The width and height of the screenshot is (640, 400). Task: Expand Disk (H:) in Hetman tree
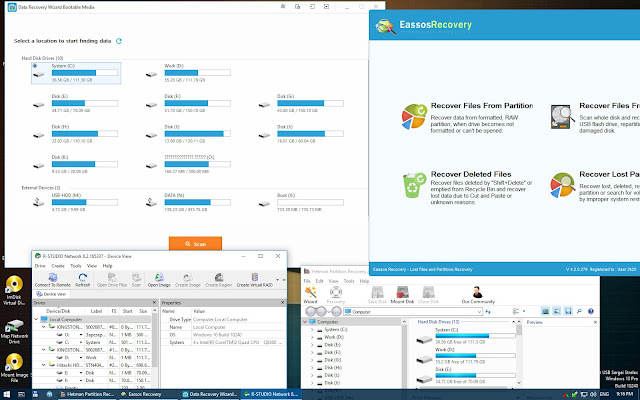click(312, 368)
